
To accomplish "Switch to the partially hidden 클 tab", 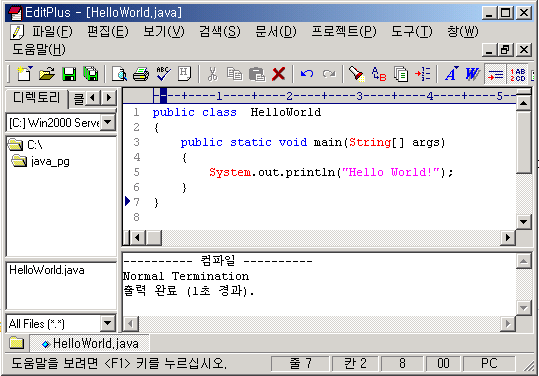I will point(78,100).
